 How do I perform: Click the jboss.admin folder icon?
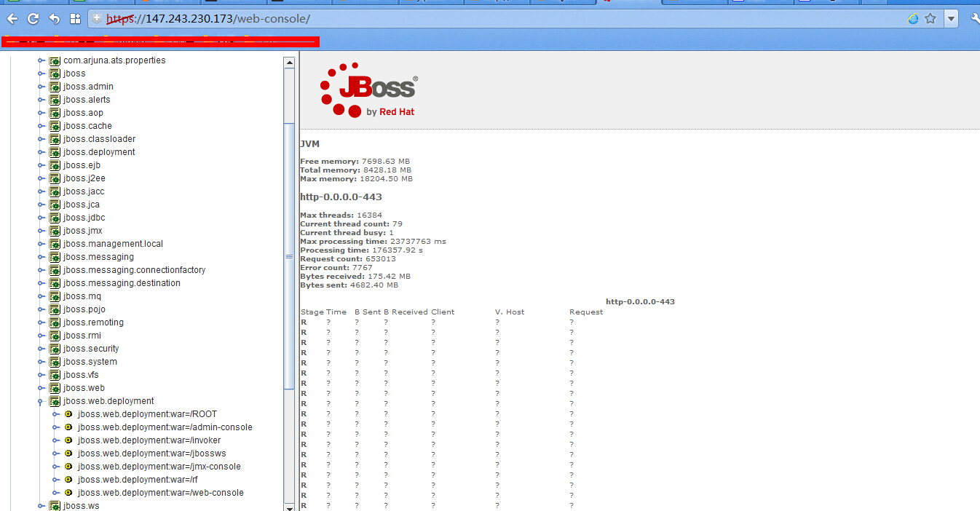click(x=55, y=87)
